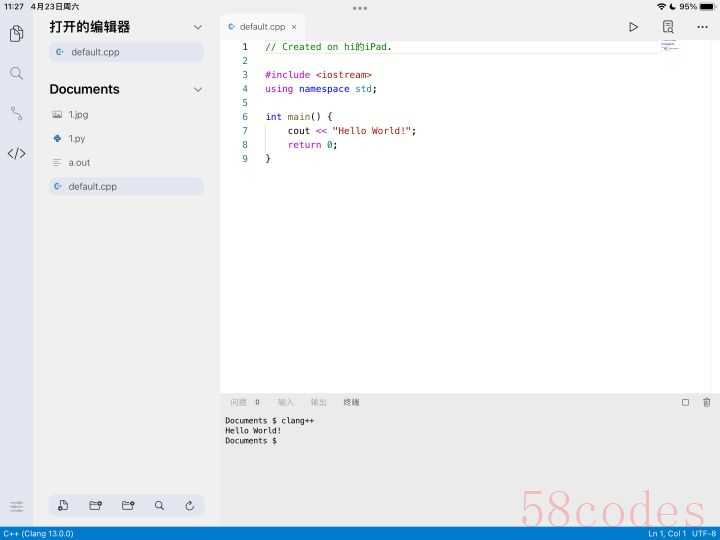Collapse the Documents section

pos(198,90)
